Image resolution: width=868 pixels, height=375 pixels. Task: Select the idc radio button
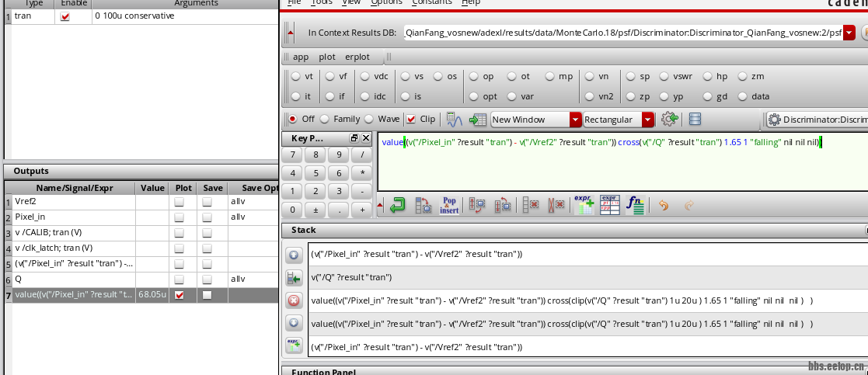pyautogui.click(x=364, y=96)
